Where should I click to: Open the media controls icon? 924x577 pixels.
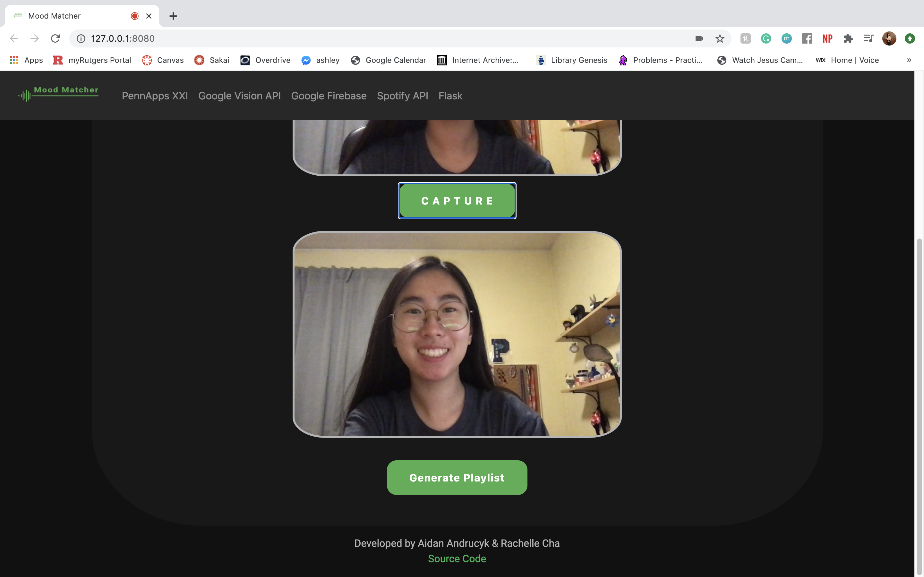coord(868,38)
